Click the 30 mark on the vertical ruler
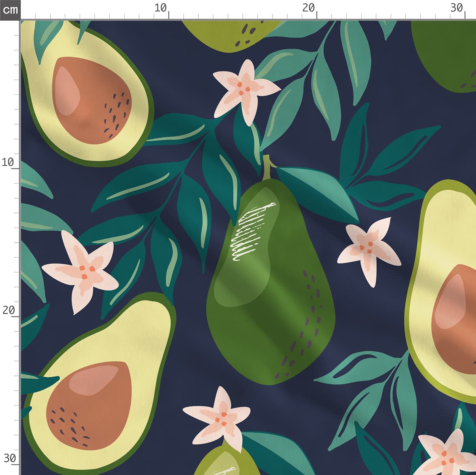476x475 pixels. click(x=10, y=458)
